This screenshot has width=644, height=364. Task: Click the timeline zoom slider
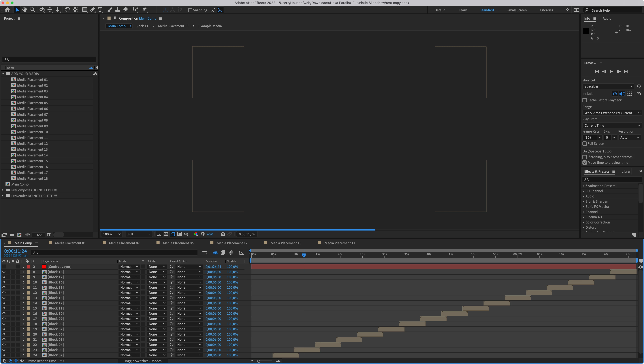pyautogui.click(x=259, y=361)
